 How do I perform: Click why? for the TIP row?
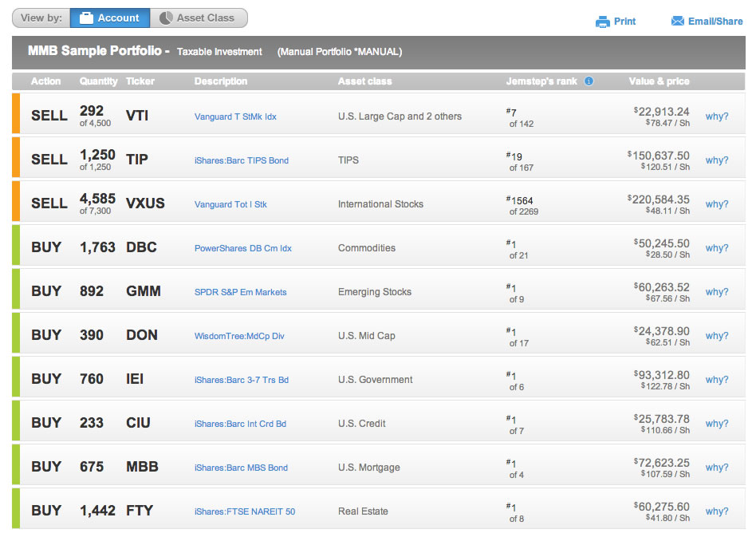(717, 160)
